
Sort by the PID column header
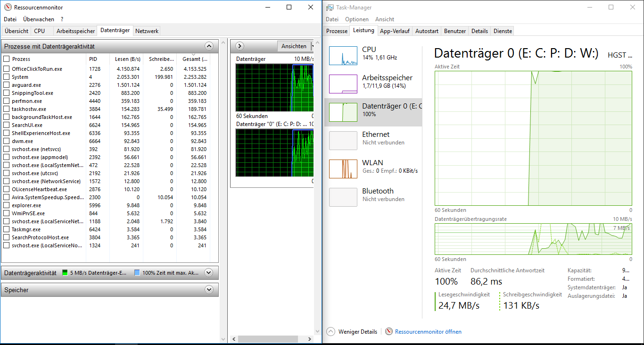point(98,59)
